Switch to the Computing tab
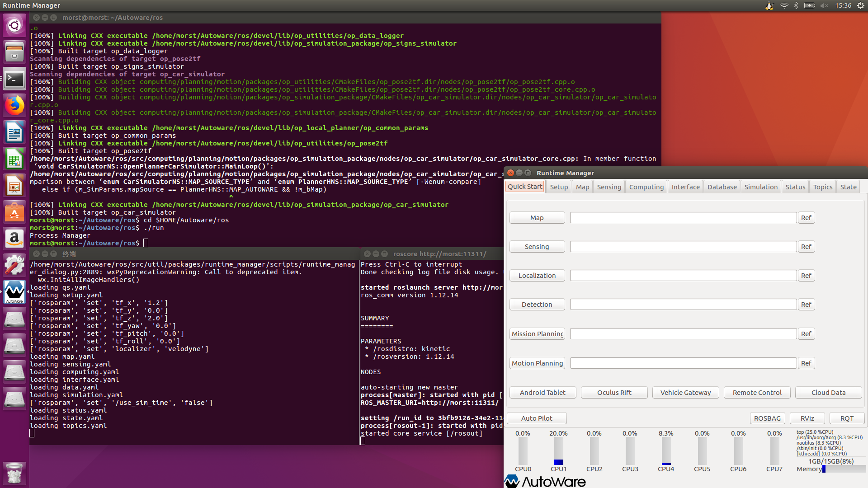 [x=646, y=187]
